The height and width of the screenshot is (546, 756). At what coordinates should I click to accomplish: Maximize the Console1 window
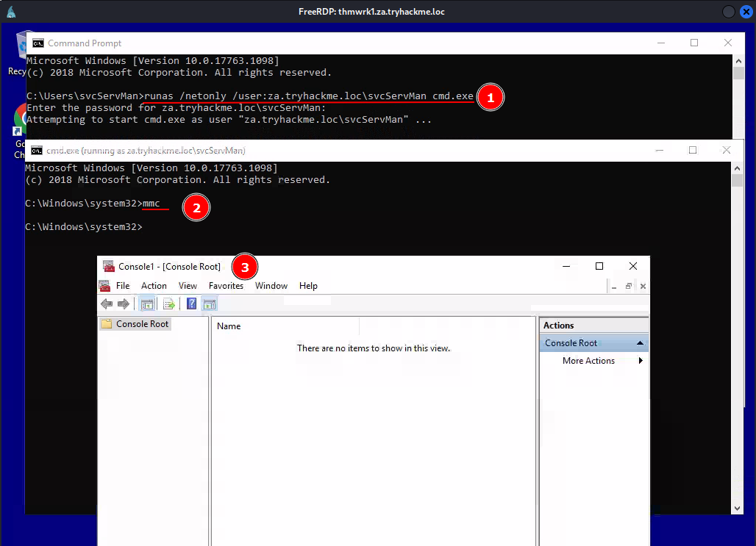pyautogui.click(x=599, y=266)
